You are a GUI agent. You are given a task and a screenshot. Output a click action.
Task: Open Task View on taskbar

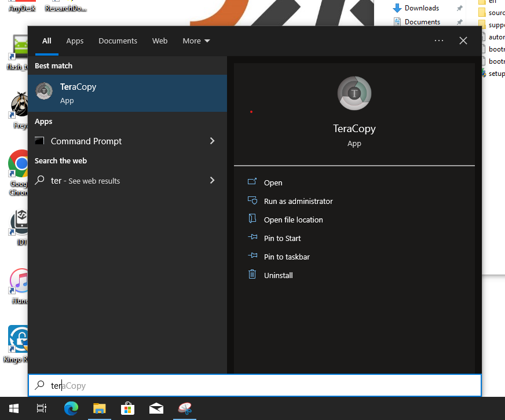(x=42, y=408)
